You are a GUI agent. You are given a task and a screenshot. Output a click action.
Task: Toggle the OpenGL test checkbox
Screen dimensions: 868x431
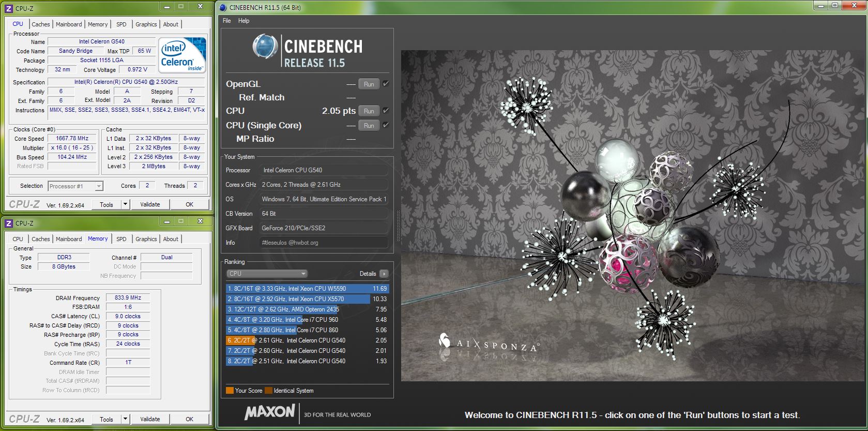pyautogui.click(x=385, y=84)
